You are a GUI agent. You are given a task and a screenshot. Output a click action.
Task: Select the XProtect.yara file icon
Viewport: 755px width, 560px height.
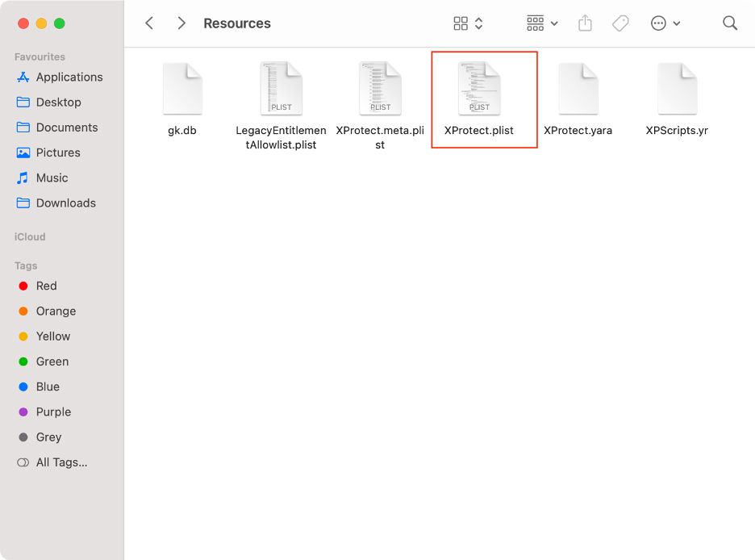tap(578, 89)
